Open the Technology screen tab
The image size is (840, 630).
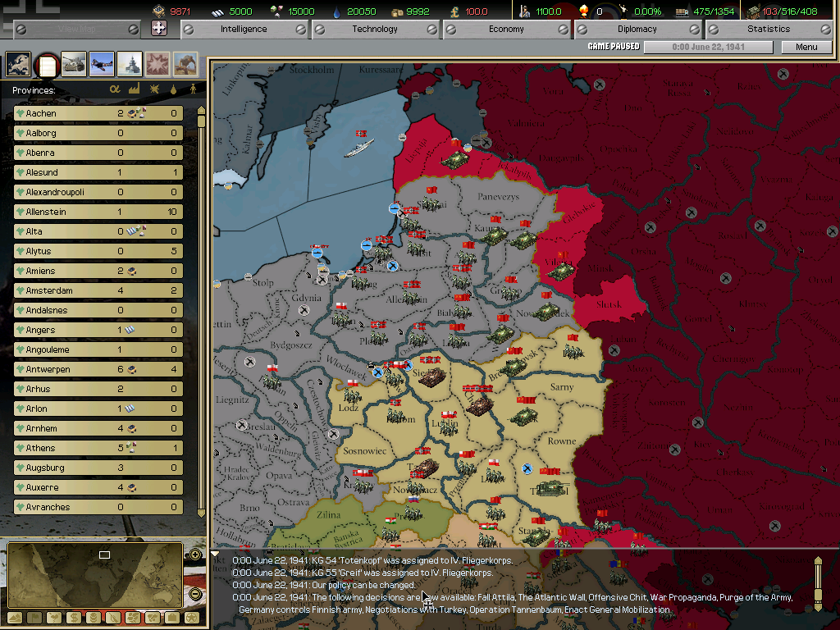[375, 29]
